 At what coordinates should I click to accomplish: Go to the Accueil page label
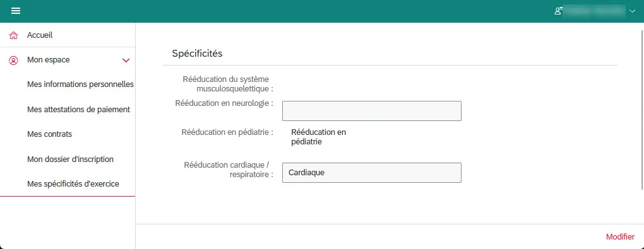click(x=40, y=35)
